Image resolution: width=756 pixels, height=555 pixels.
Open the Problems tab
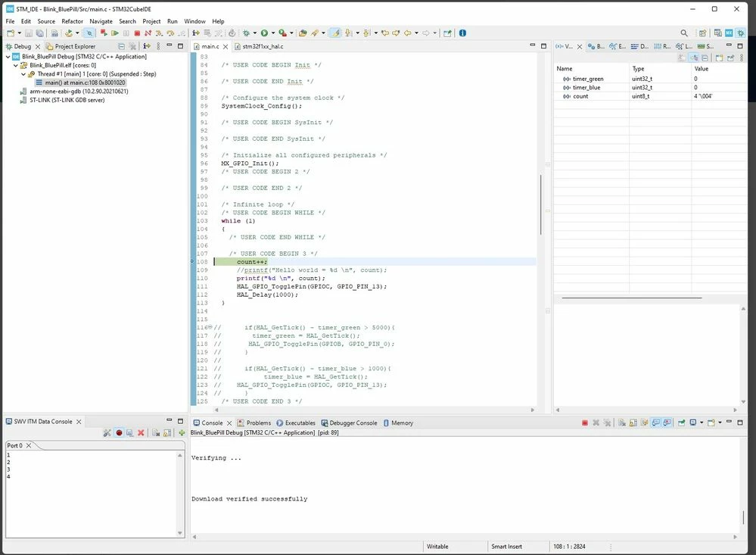pos(254,422)
